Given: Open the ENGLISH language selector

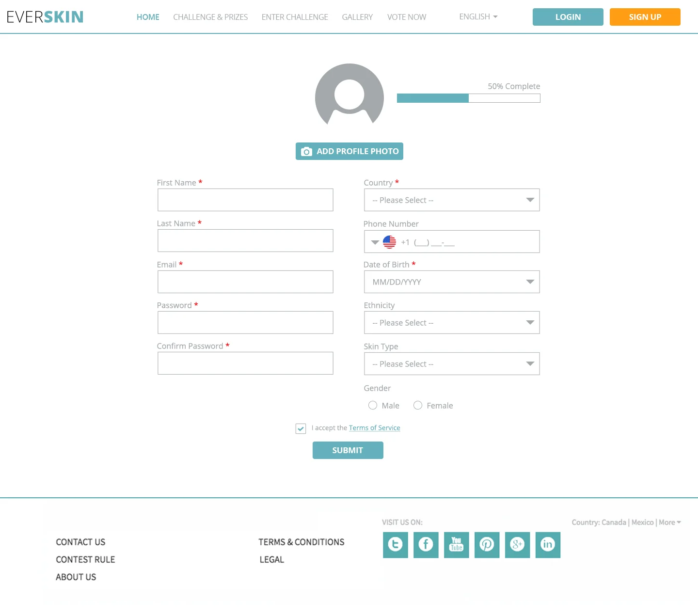Looking at the screenshot, I should [x=478, y=16].
